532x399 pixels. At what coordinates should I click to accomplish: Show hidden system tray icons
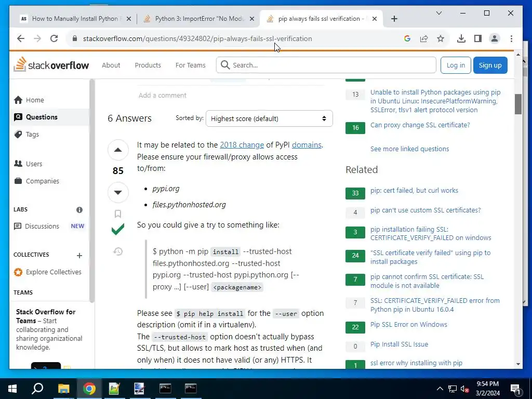(x=440, y=389)
